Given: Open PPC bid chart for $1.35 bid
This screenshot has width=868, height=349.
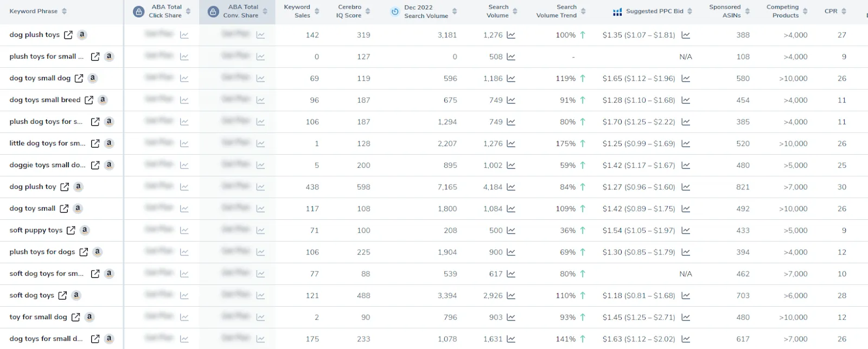Looking at the screenshot, I should [686, 35].
